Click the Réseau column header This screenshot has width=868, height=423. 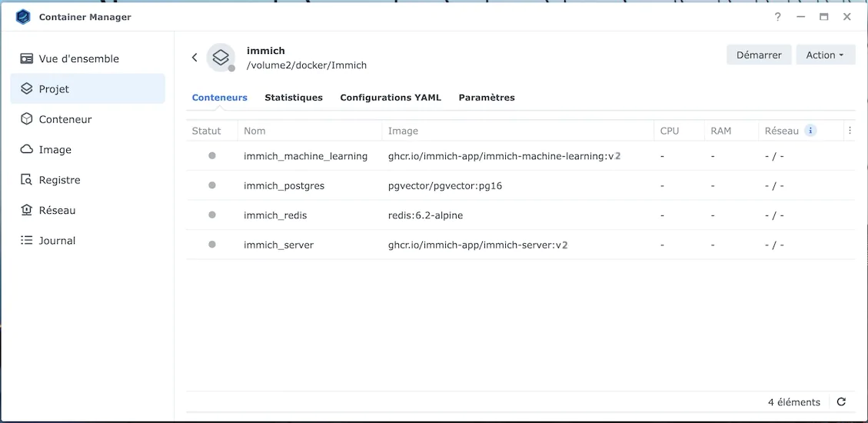[x=782, y=131]
